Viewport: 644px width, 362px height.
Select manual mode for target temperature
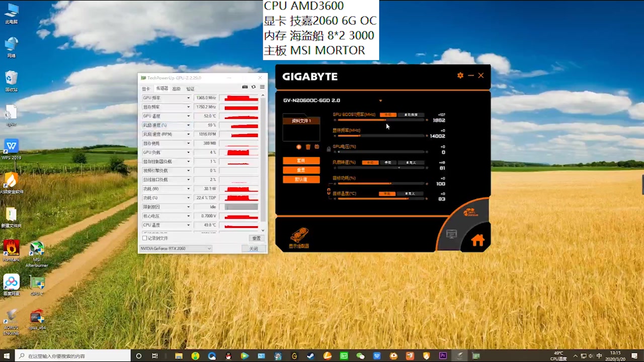(x=387, y=194)
